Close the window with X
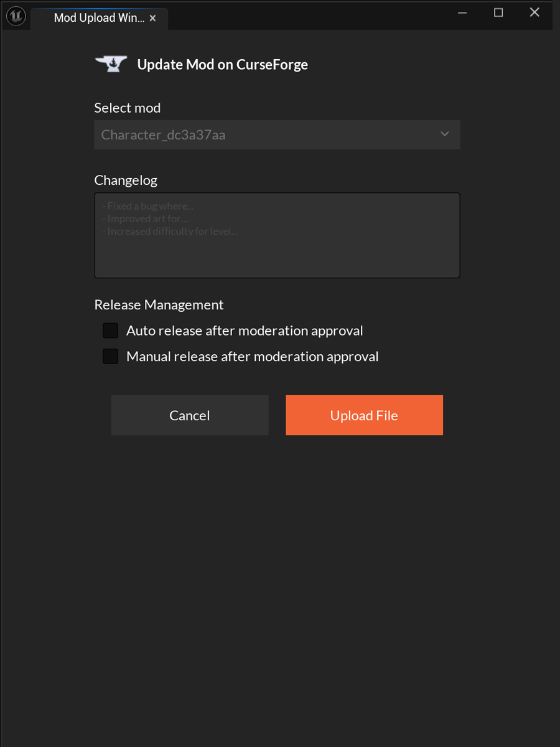This screenshot has height=747, width=560. (x=534, y=12)
